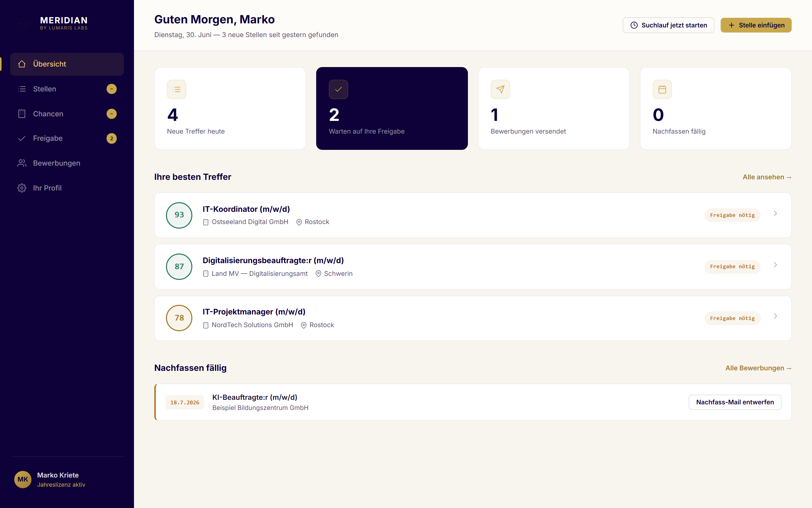Start Suchlauf jetzt starten
Viewport: 812px width, 508px height.
click(668, 25)
